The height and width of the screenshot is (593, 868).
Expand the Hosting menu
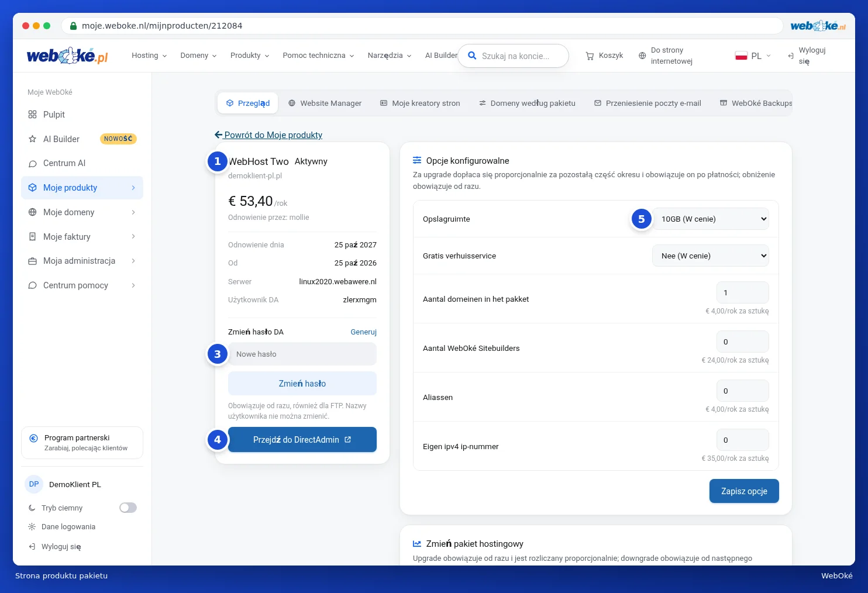(149, 56)
